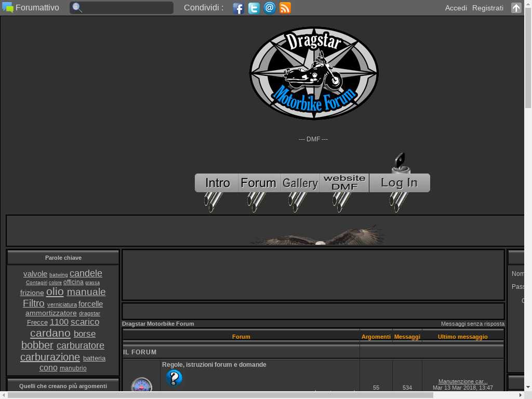Open the Forum menu tab
This screenshot has width=532, height=399.
click(x=259, y=183)
